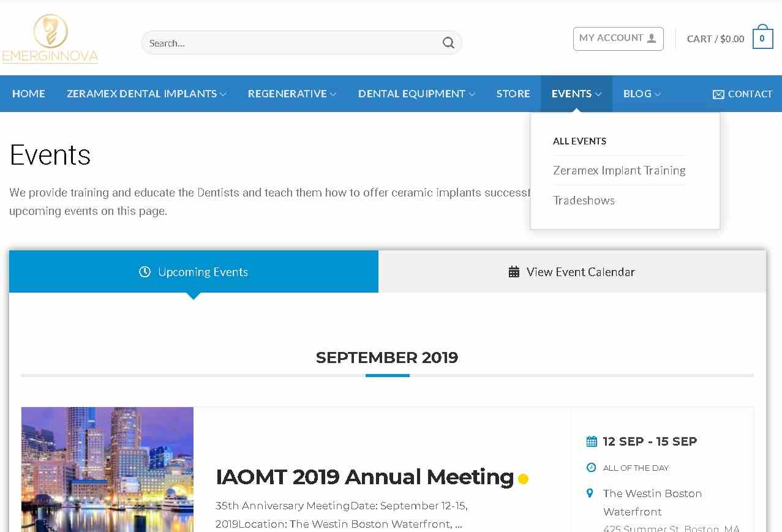Click the Boston skyline event thumbnail
Viewport: 782px width, 532px height.
pyautogui.click(x=107, y=469)
